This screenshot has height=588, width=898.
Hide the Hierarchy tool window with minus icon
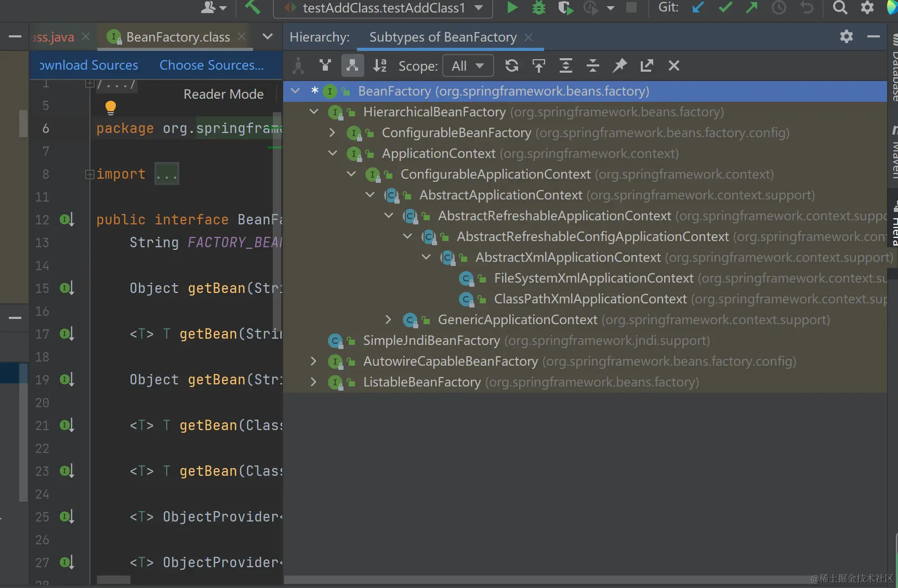point(874,36)
